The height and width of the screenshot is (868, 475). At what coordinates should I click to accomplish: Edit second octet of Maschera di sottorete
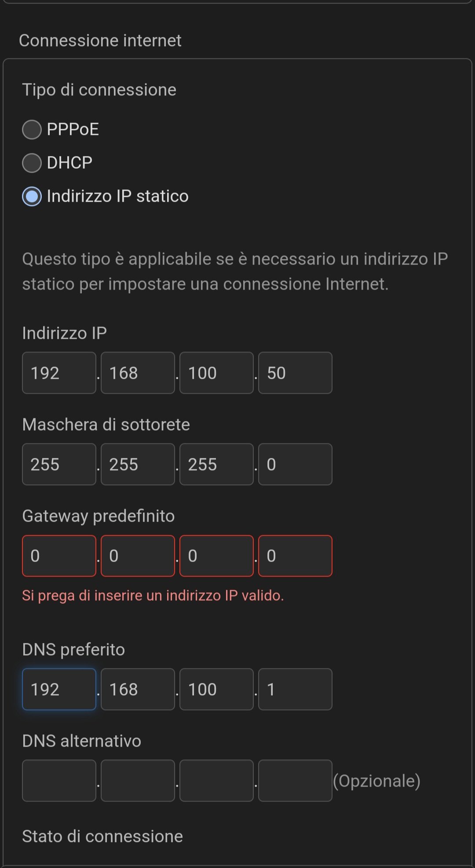[138, 464]
